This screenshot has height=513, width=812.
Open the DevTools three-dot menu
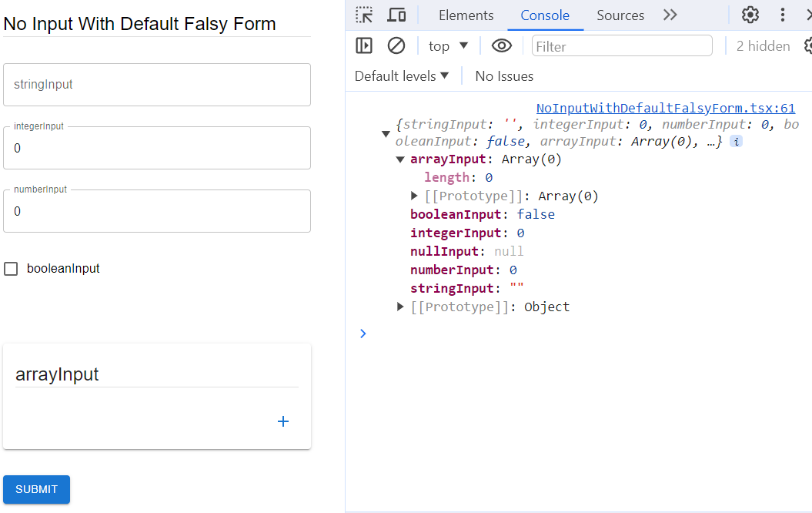click(x=783, y=15)
